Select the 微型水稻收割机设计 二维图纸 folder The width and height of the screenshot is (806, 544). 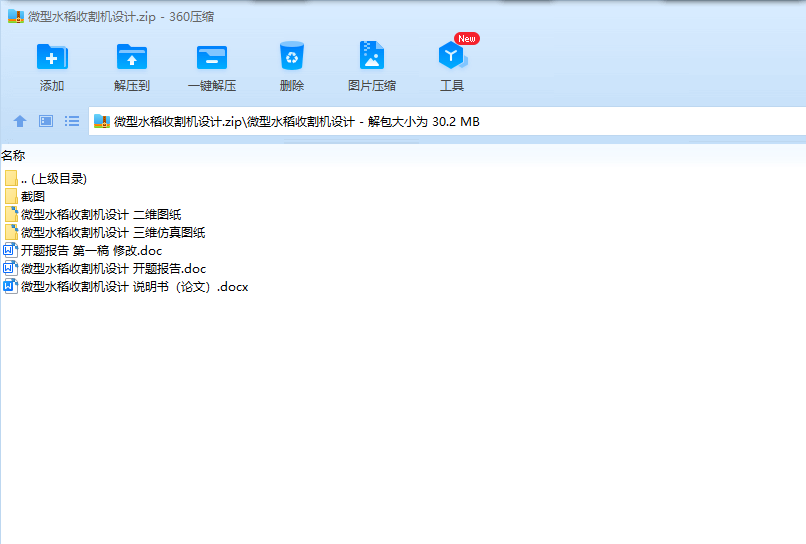click(93, 214)
